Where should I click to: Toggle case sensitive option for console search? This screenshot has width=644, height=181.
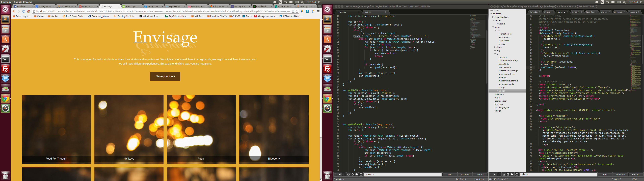click(x=340, y=174)
